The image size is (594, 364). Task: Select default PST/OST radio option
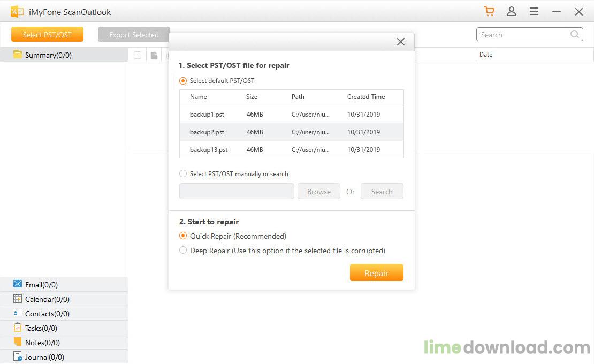tap(183, 81)
